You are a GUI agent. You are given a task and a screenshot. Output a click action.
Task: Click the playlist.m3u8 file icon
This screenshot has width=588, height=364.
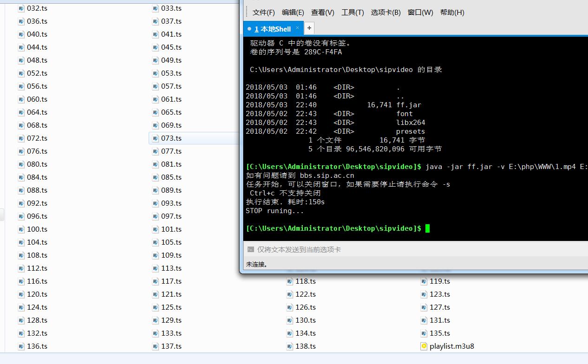(424, 346)
